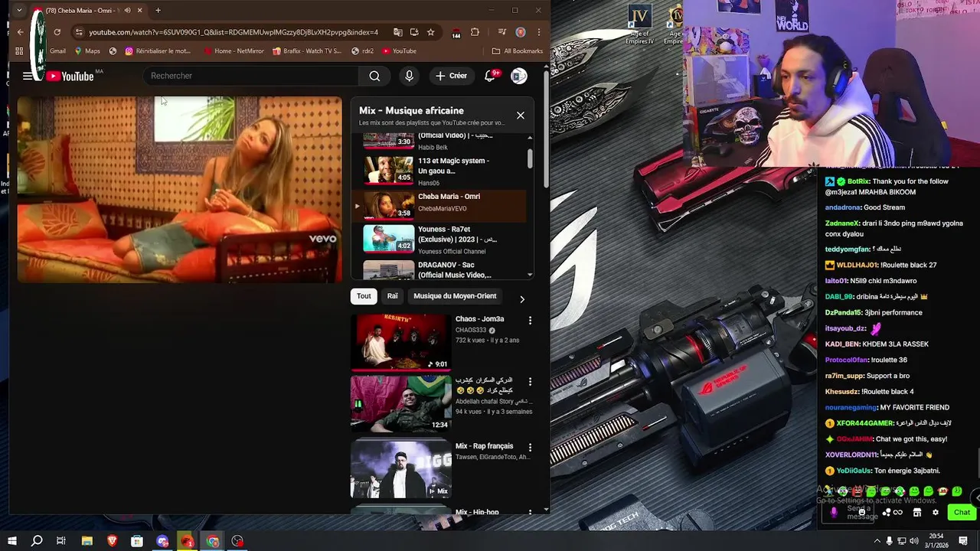
Task: Close the Mix - Musique africaine playlist panel
Action: coord(521,116)
